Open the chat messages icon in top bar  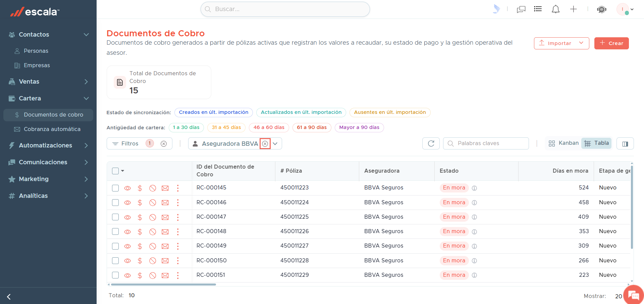tap(521, 9)
